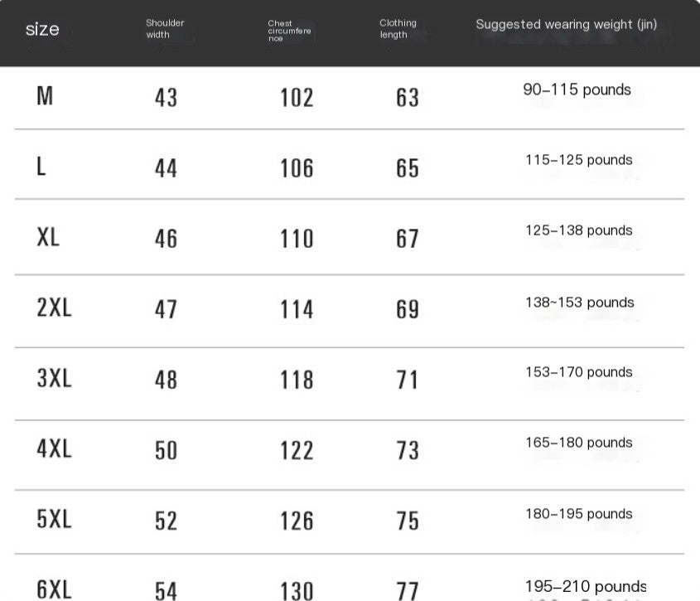The height and width of the screenshot is (601, 700).
Task: Click the 'Clothing length' column header
Action: (398, 29)
